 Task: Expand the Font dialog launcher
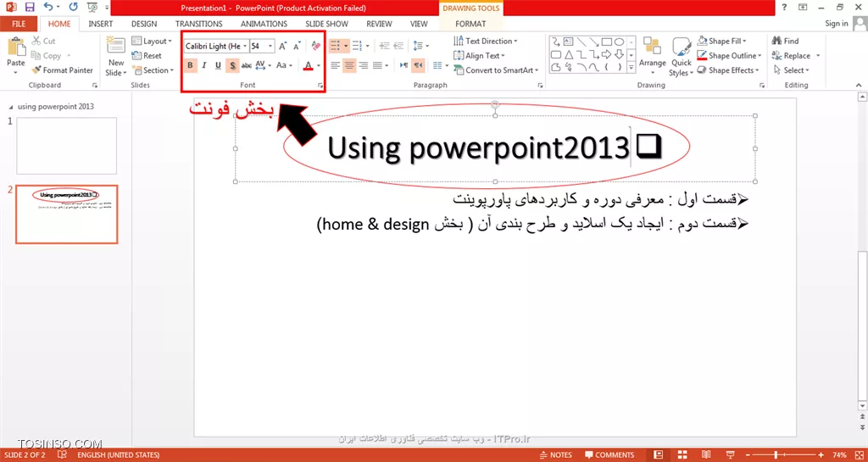(x=320, y=86)
